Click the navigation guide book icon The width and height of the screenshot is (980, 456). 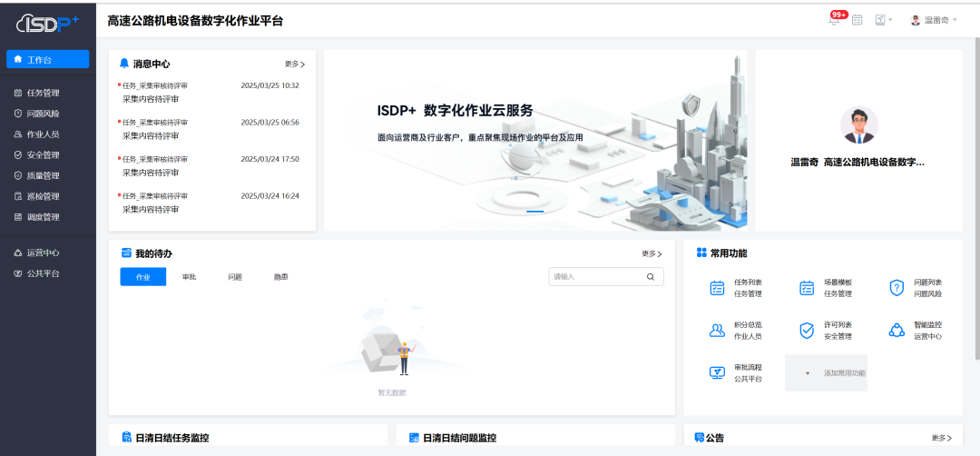coord(880,20)
